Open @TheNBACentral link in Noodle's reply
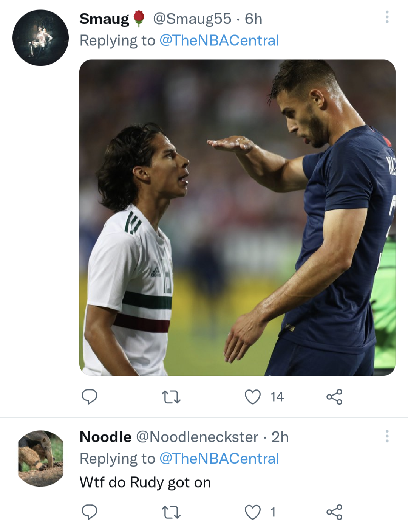 click(219, 458)
